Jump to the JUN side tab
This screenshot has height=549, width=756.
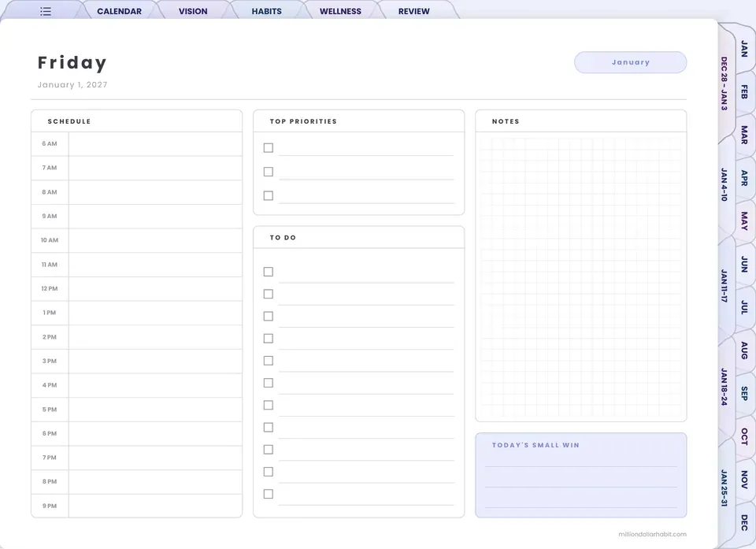(744, 264)
